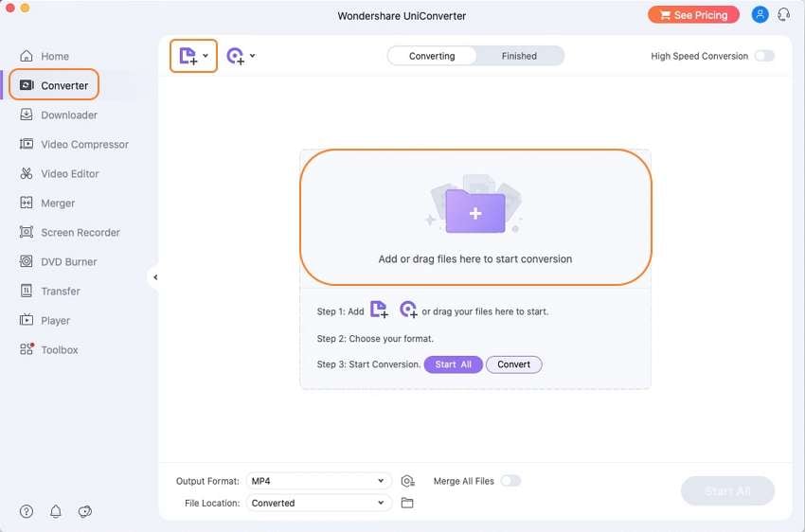This screenshot has height=532, width=805.
Task: Click the Merger icon
Action: [27, 203]
